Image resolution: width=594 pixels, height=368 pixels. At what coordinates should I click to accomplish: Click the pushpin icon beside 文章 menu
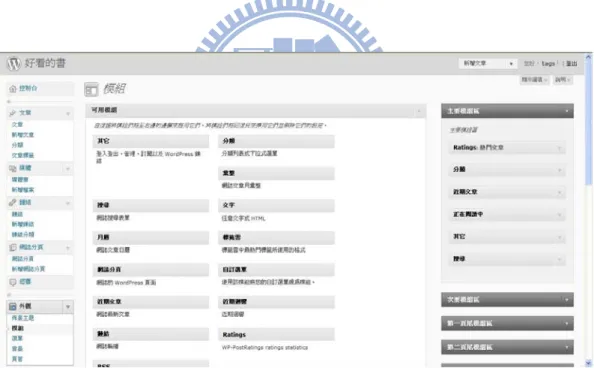tap(13, 113)
